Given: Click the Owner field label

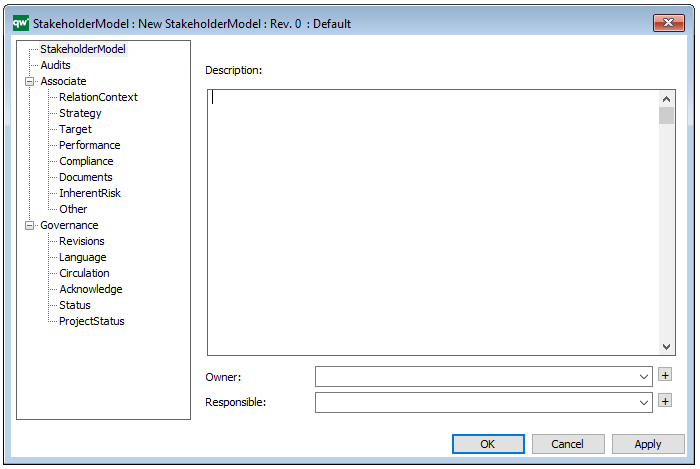Looking at the screenshot, I should 223,378.
